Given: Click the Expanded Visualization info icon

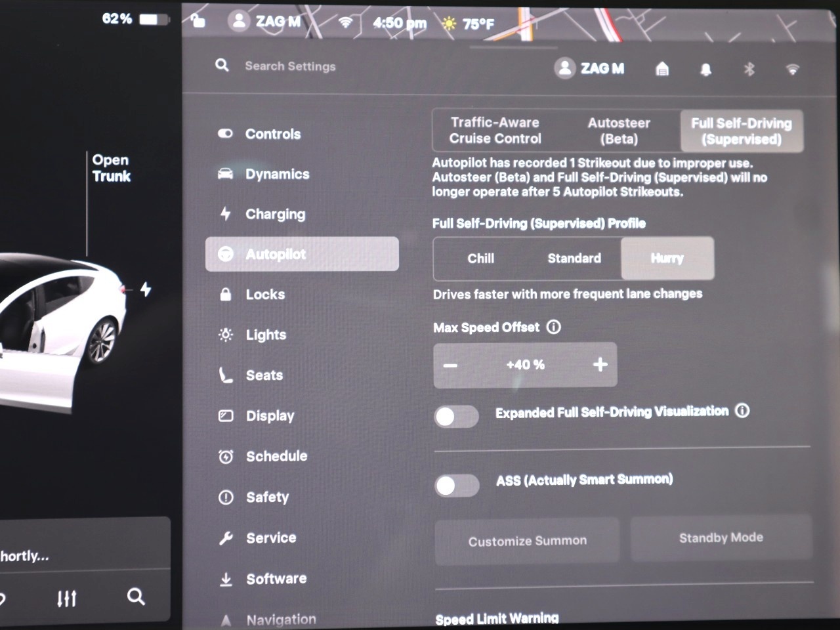Looking at the screenshot, I should tap(742, 411).
